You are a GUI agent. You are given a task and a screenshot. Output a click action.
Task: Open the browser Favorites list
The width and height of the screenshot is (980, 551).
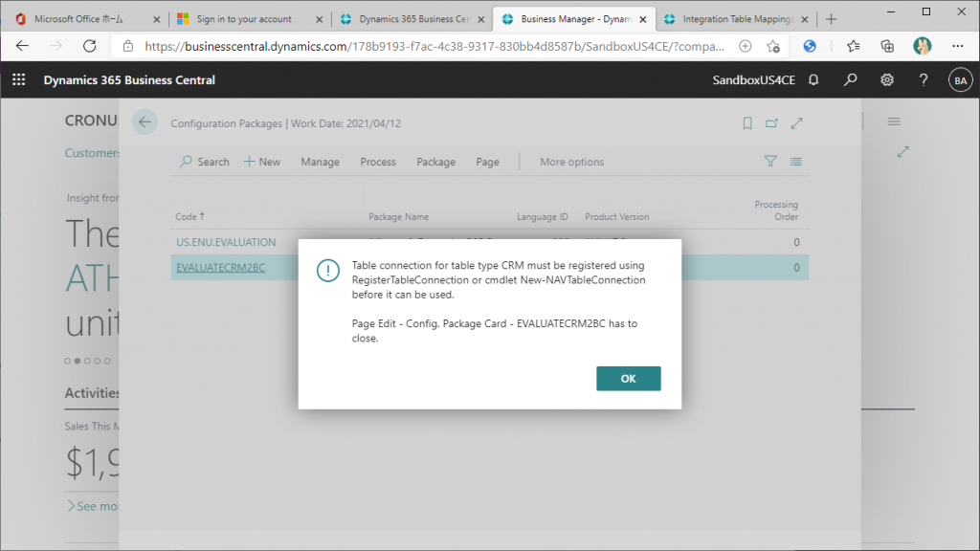click(x=853, y=46)
